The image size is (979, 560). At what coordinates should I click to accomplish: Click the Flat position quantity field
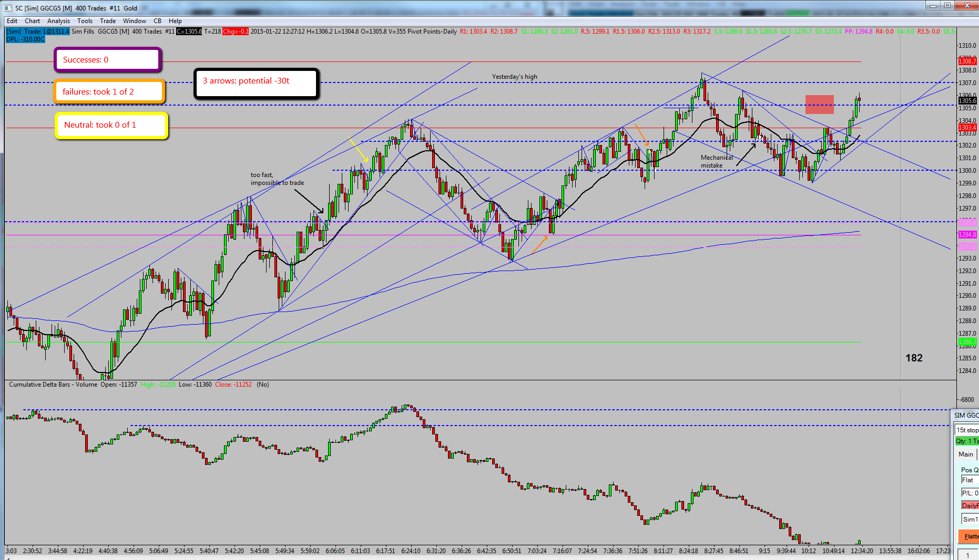970,480
